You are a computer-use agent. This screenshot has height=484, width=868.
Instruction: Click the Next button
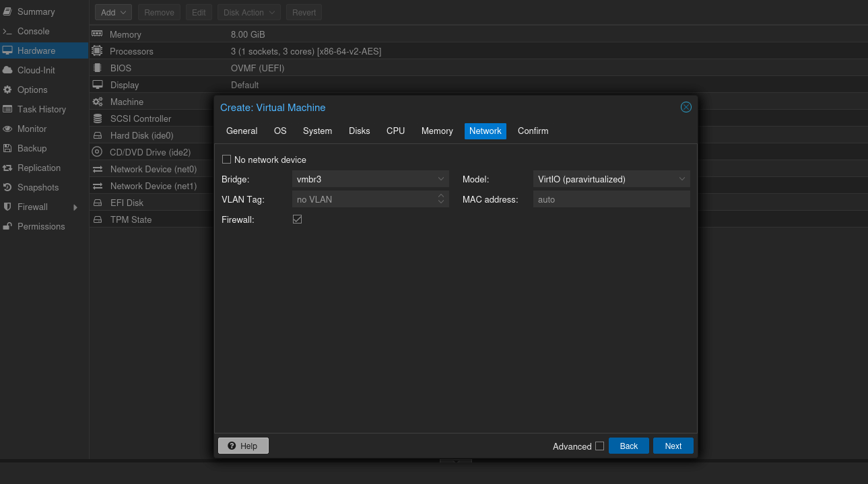pyautogui.click(x=673, y=446)
